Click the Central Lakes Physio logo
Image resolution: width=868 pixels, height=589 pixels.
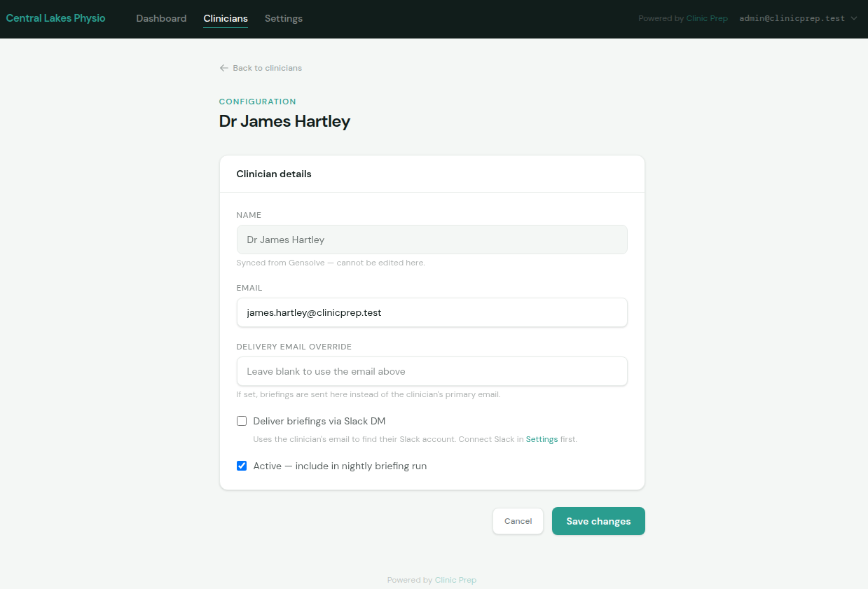pos(55,18)
